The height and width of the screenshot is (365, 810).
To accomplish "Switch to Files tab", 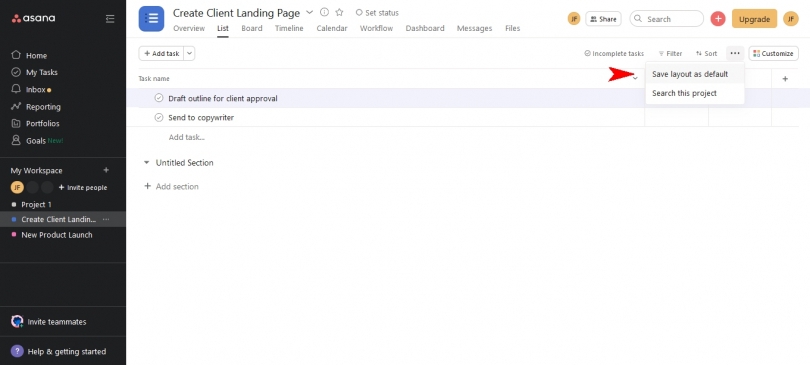I will coord(512,28).
